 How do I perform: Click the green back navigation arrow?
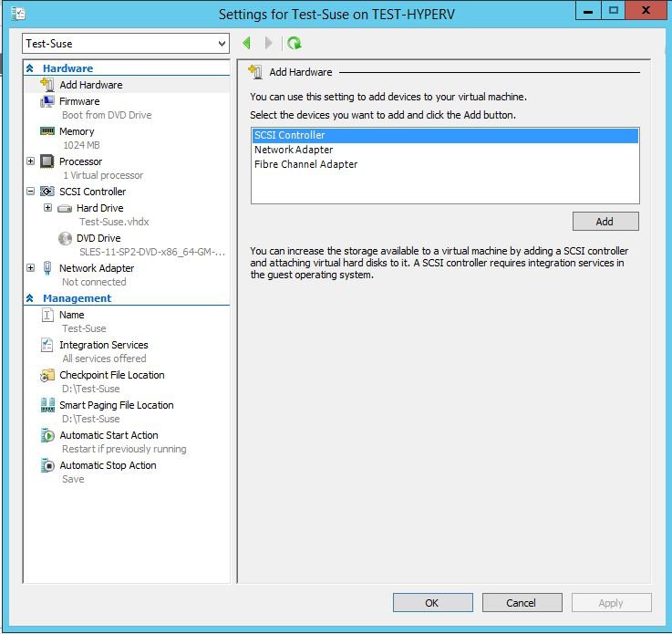(x=246, y=43)
